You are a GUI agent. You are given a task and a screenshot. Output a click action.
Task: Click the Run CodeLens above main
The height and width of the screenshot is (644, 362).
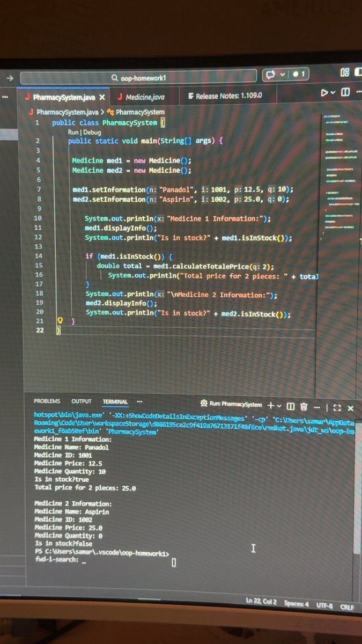(73, 132)
